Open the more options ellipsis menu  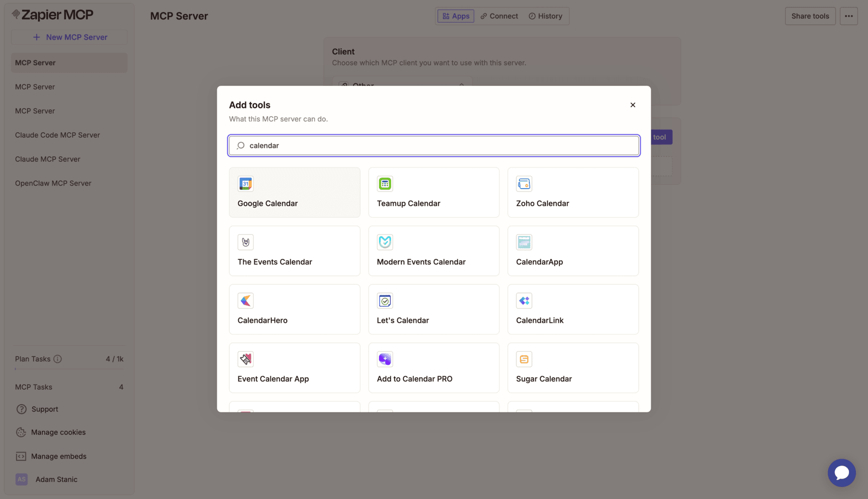849,16
